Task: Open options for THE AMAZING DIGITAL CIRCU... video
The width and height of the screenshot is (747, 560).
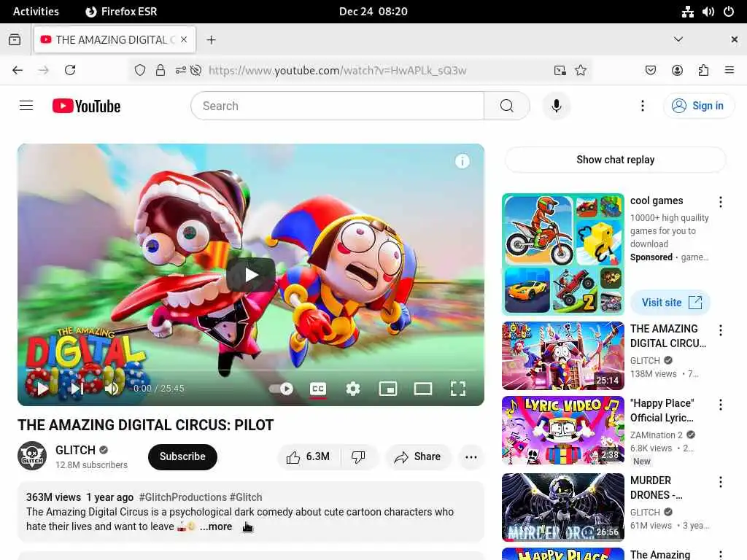Action: coord(720,330)
